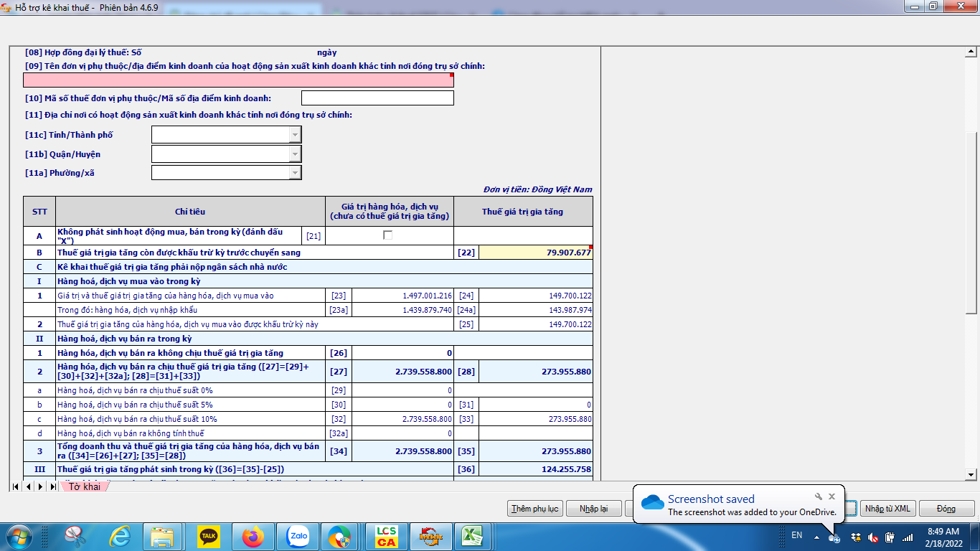Expand the Phường/xã combo box
This screenshot has width=980, height=551.
(294, 173)
